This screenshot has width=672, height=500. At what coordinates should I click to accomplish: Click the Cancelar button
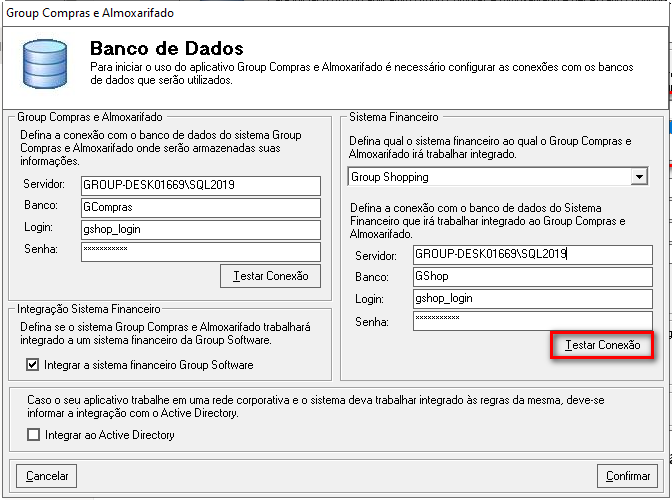point(47,476)
